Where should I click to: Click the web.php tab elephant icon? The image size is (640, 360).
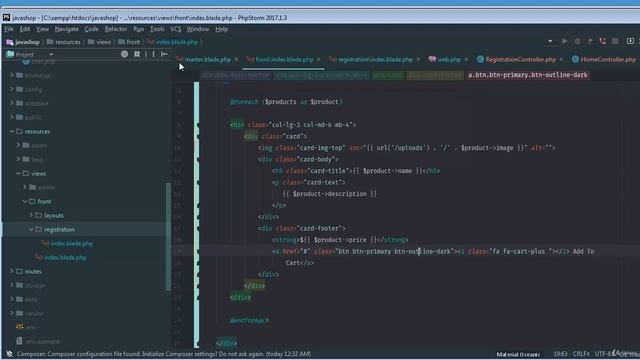pyautogui.click(x=432, y=60)
